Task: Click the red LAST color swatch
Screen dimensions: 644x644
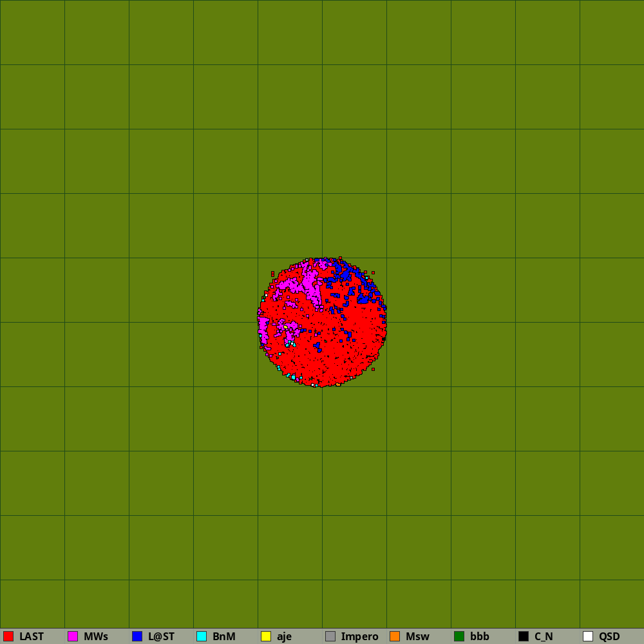Action: [8, 636]
